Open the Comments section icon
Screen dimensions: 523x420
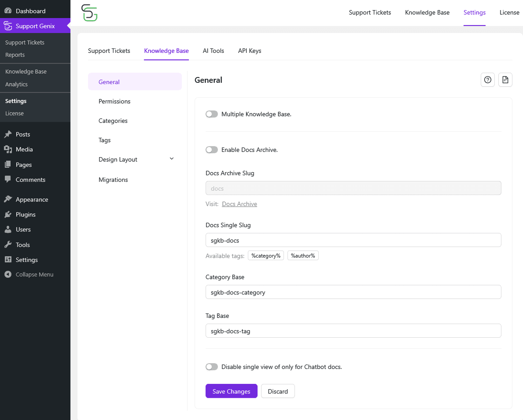click(x=9, y=180)
